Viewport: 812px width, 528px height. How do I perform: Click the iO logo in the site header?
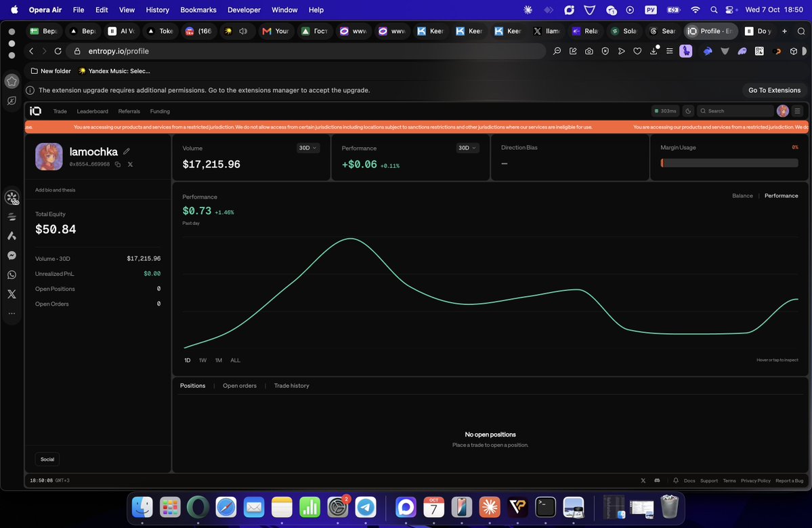(x=35, y=111)
